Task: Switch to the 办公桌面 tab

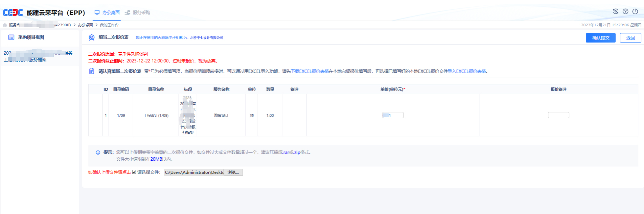Action: pos(107,12)
